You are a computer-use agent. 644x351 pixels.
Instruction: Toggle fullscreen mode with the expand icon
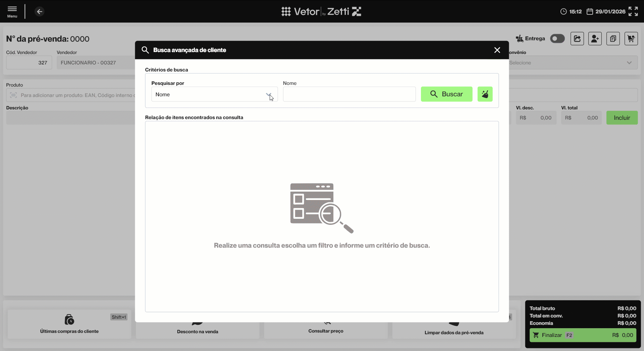(633, 11)
